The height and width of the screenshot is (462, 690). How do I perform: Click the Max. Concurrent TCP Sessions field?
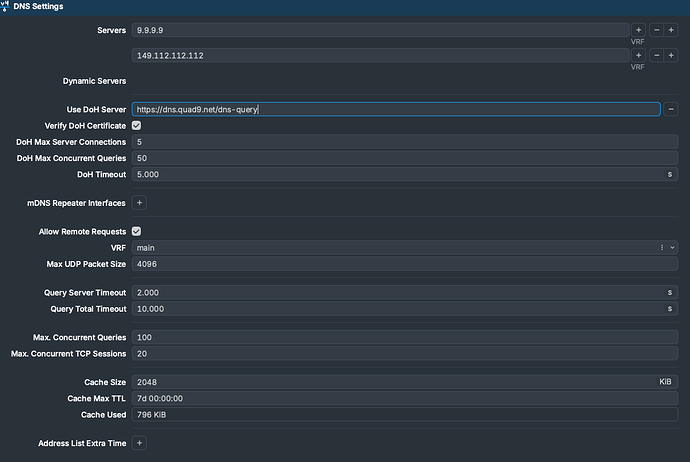pyautogui.click(x=405, y=354)
